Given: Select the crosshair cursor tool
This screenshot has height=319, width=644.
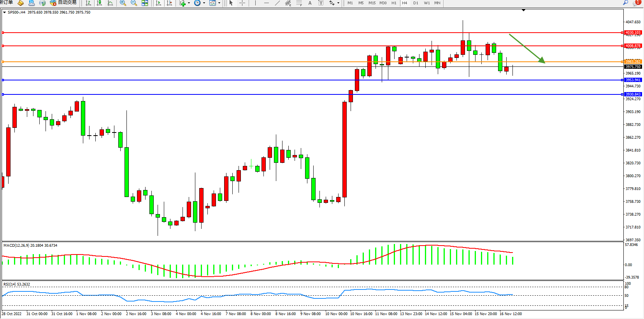Looking at the screenshot, I should [x=242, y=3].
